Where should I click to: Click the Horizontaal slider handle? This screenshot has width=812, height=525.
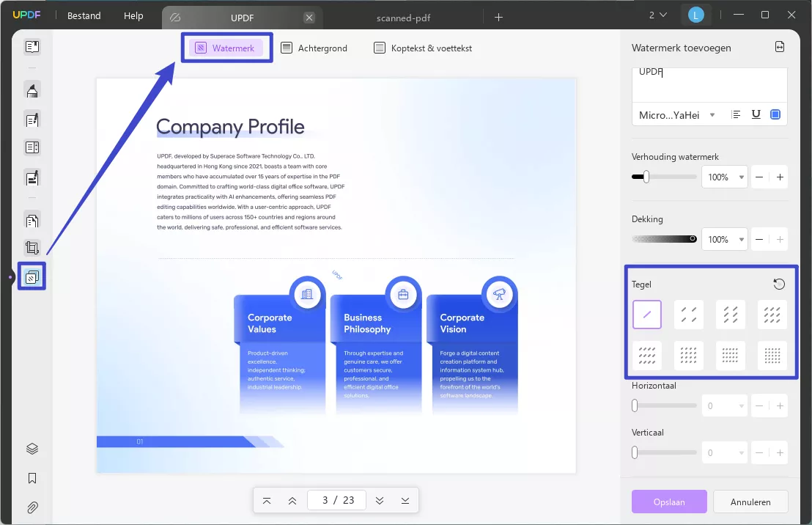tap(635, 405)
